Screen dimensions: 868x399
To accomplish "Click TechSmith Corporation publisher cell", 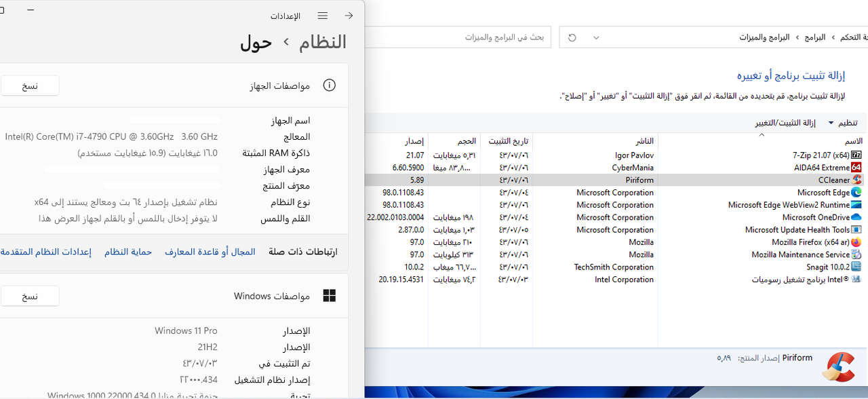I will point(614,267).
